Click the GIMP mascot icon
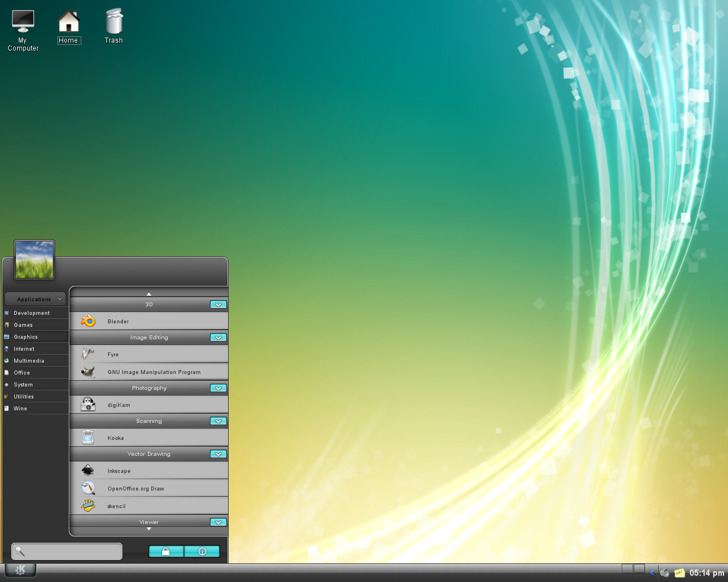This screenshot has height=582, width=728. (x=88, y=372)
